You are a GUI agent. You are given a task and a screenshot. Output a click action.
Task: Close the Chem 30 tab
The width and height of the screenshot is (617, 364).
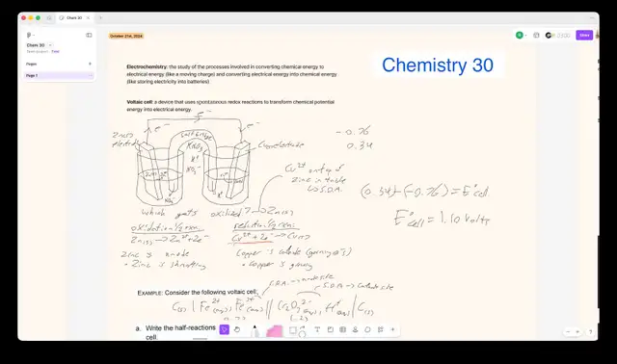pyautogui.click(x=88, y=17)
